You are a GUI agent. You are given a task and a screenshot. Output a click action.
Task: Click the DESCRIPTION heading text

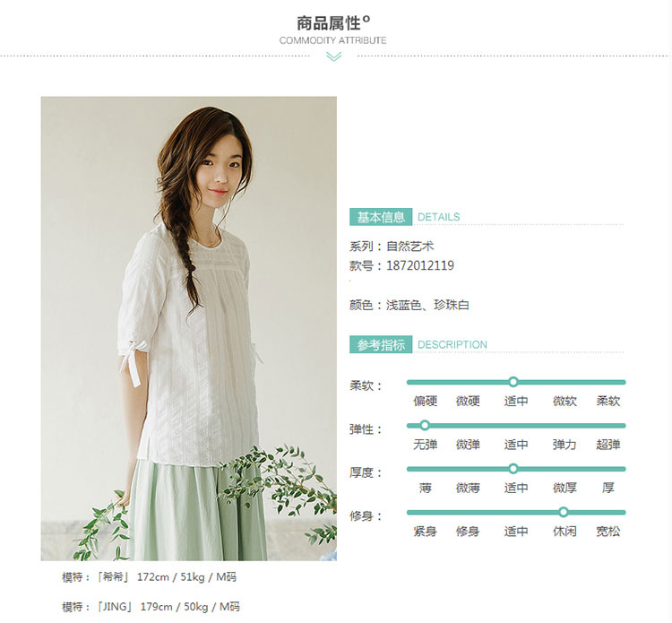(452, 345)
